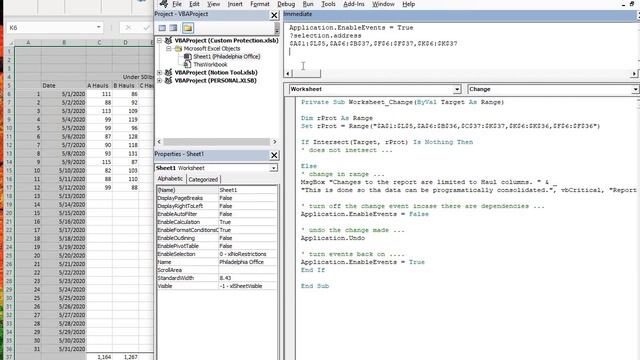Image resolution: width=640 pixels, height=360 pixels.
Task: Switch to the Alphabetic properties tab
Action: pos(170,179)
